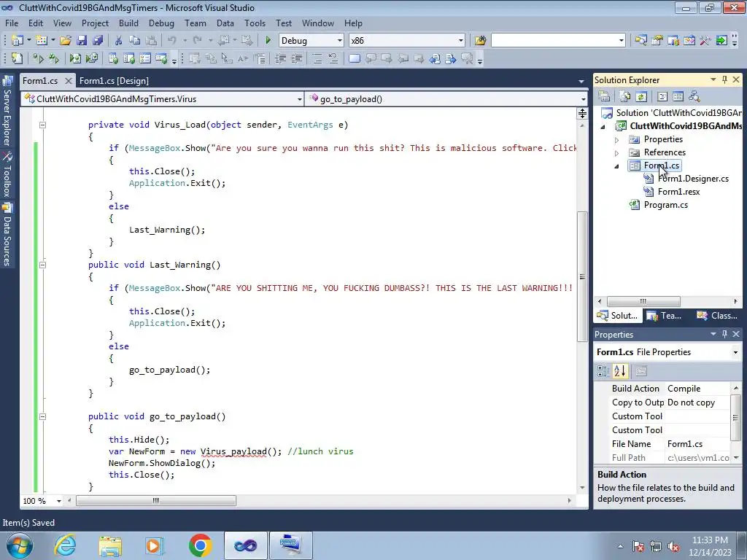Save the file with the single-floppy Save icon
The width and height of the screenshot is (747, 560).
point(82,41)
